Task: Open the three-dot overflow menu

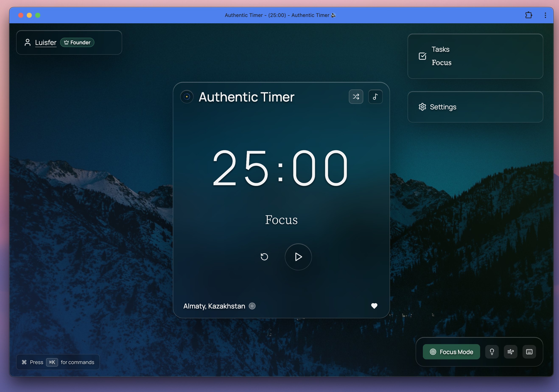Action: pos(545,15)
